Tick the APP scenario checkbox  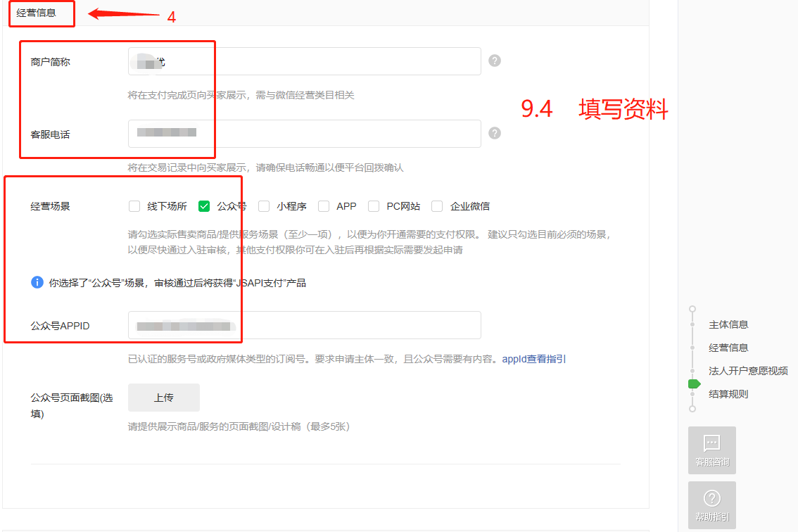[x=324, y=206]
